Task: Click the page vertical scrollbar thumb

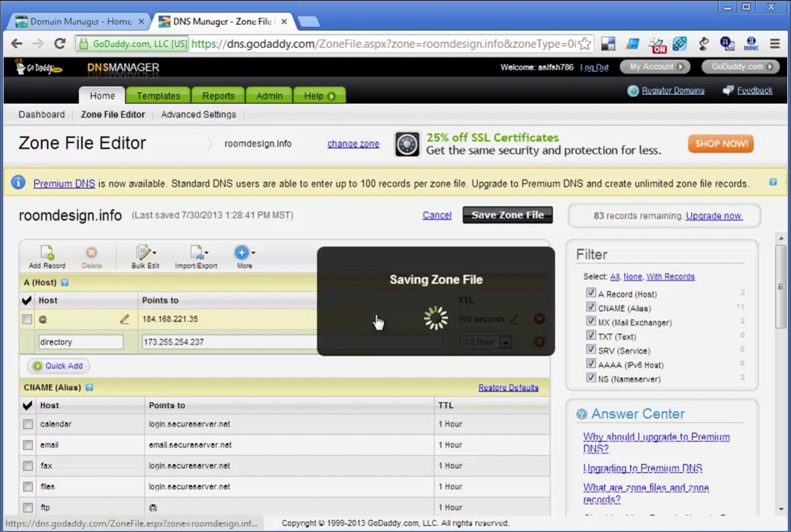Action: tap(781, 287)
